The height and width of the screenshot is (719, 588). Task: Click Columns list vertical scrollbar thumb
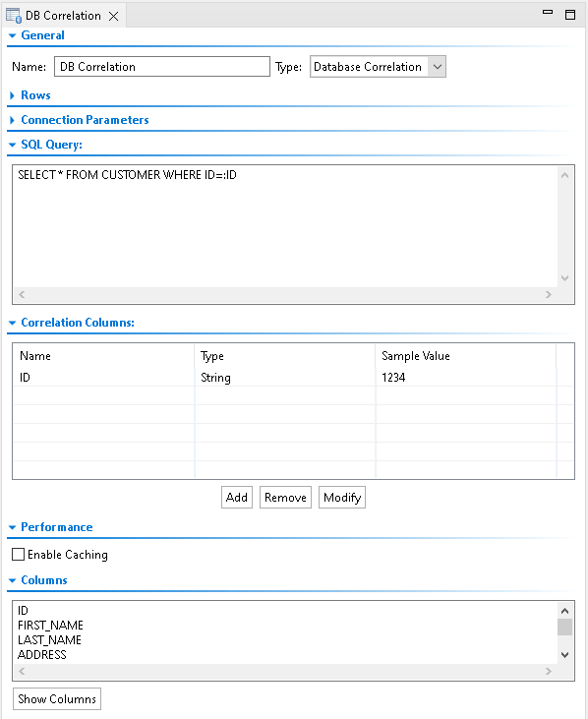coord(565,627)
